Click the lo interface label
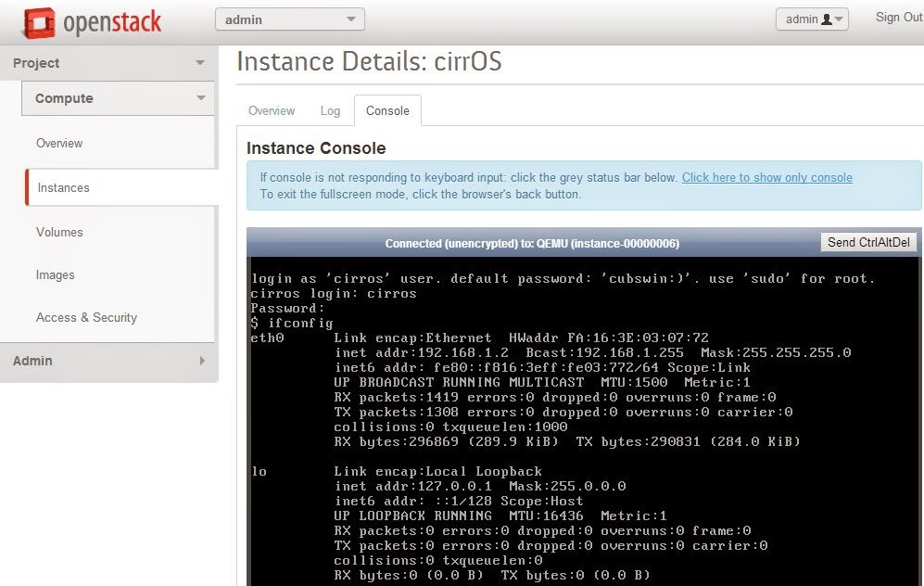Image resolution: width=924 pixels, height=586 pixels. pos(259,471)
